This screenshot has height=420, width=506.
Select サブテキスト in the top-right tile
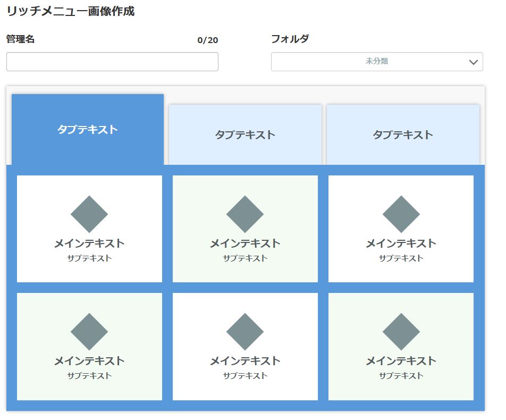coord(401,258)
